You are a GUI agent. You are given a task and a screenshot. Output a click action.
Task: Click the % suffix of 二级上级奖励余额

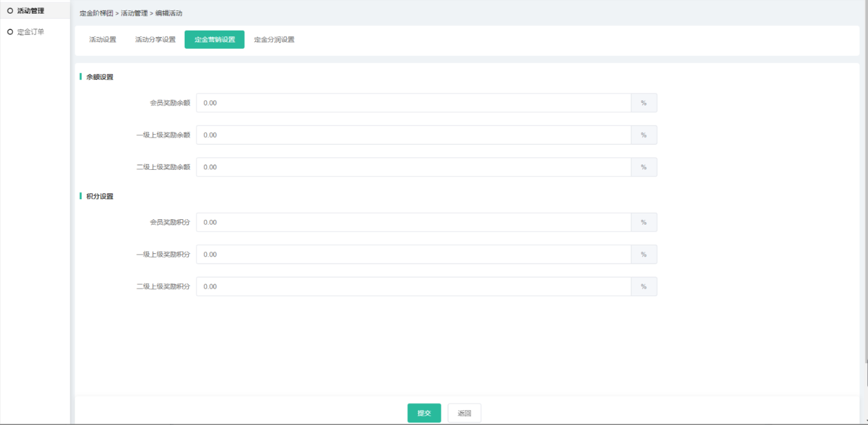point(644,167)
